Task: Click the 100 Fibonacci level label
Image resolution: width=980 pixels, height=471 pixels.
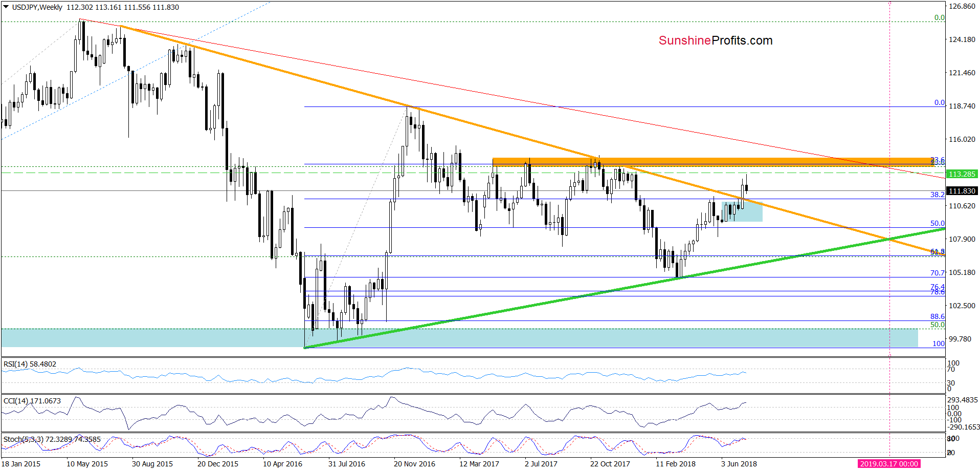Action: pos(939,344)
